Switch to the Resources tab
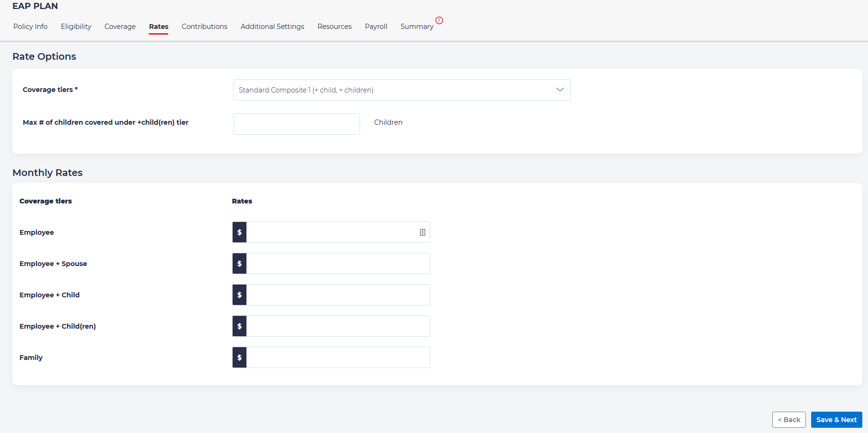Screen dimensions: 868x433 pos(335,27)
